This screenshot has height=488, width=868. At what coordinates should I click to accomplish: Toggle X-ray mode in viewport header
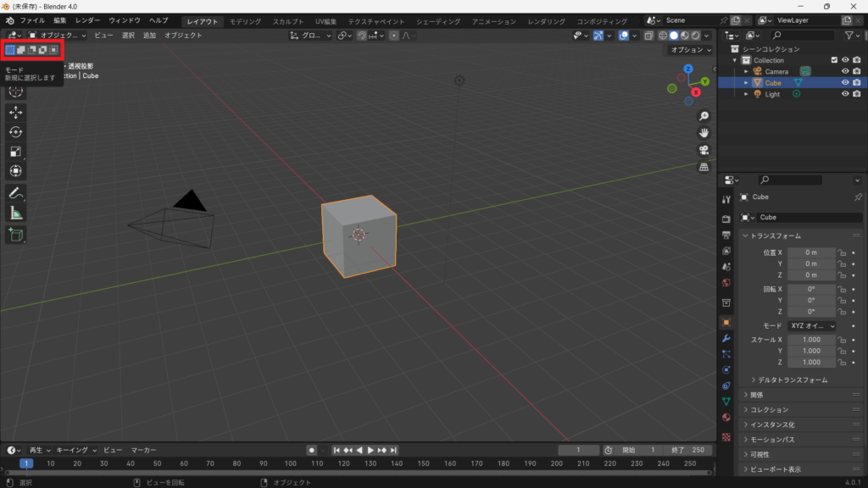(x=648, y=36)
